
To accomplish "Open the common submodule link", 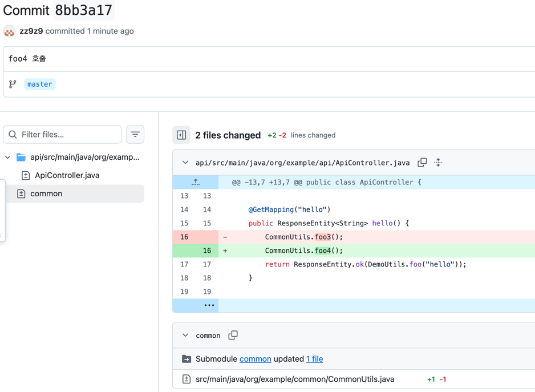I will (x=255, y=359).
